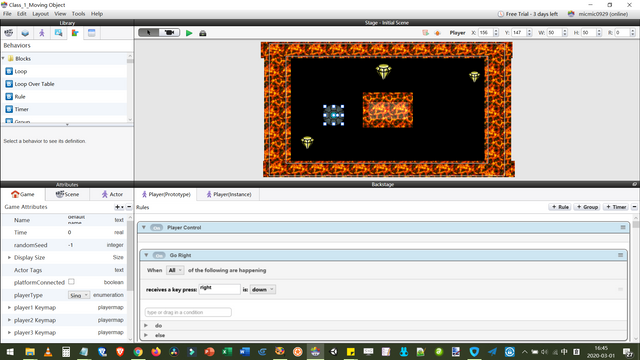Click the green Play preview button
The image size is (640, 360).
[189, 33]
